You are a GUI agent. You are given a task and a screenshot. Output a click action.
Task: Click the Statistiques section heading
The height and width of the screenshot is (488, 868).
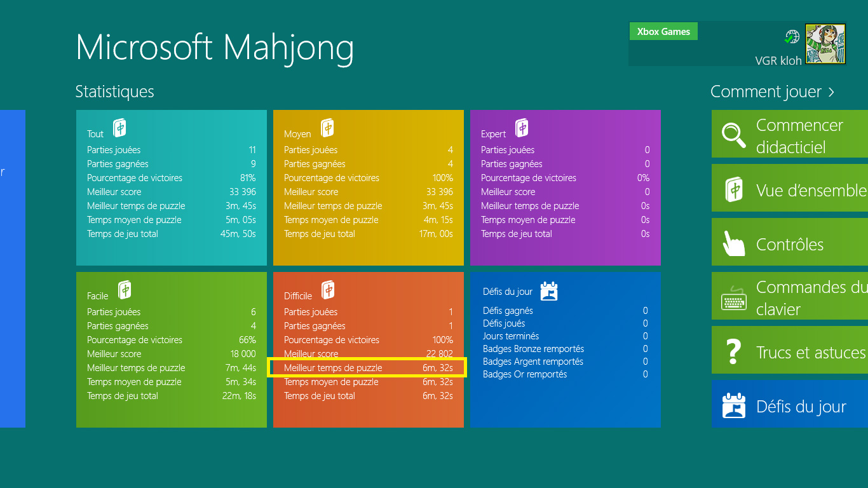pos(114,92)
